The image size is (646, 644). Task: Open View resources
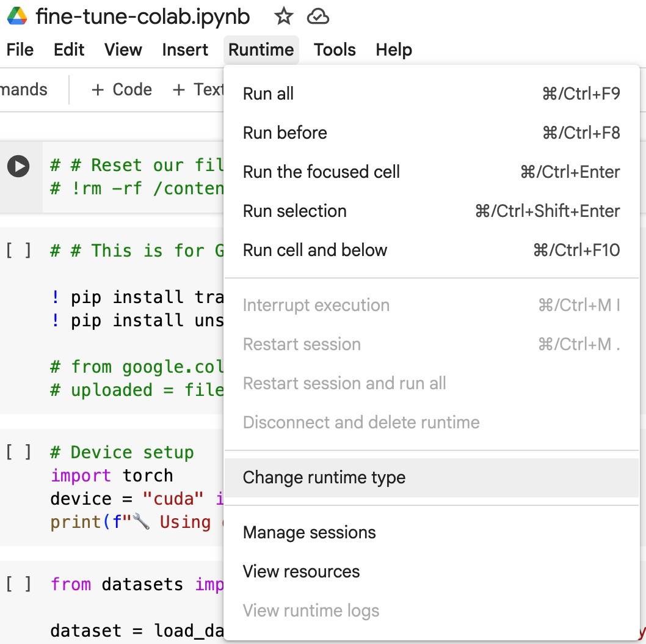pos(431,571)
